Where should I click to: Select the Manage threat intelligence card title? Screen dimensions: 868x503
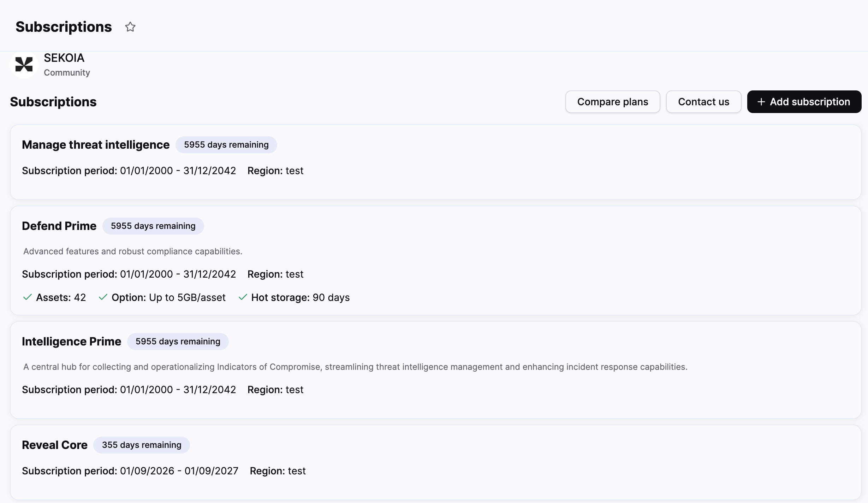coord(96,145)
